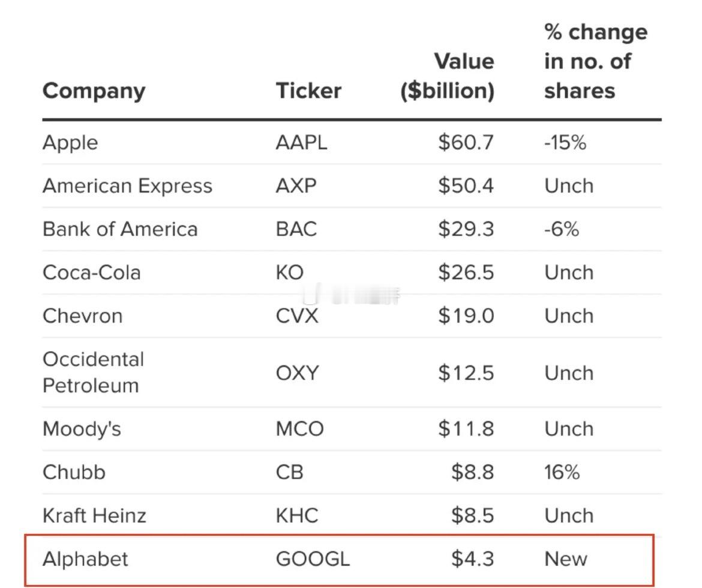Click the KHC ticker symbol
The height and width of the screenshot is (588, 702).
[x=297, y=515]
